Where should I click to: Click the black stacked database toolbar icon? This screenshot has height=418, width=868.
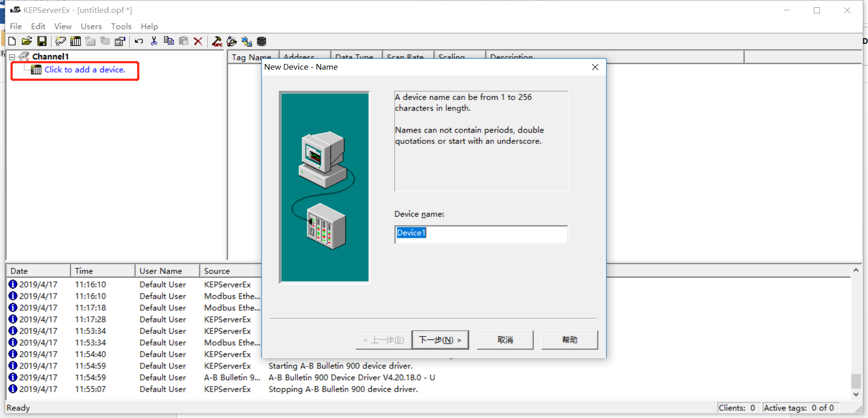[x=261, y=41]
